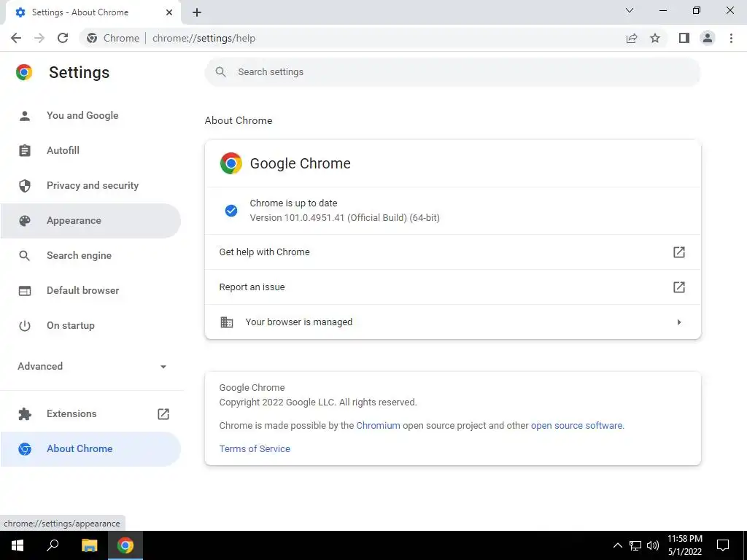The width and height of the screenshot is (747, 560).
Task: Open Chrome's three-dot menu
Action: coord(731,38)
